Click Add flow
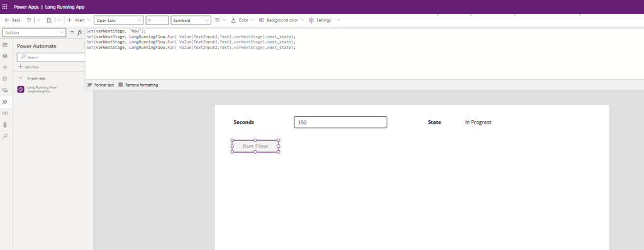Screen dimensions: 644x250 28,67
